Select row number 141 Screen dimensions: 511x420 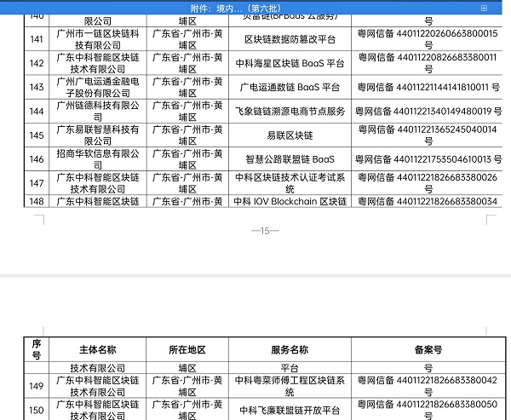tap(37, 39)
